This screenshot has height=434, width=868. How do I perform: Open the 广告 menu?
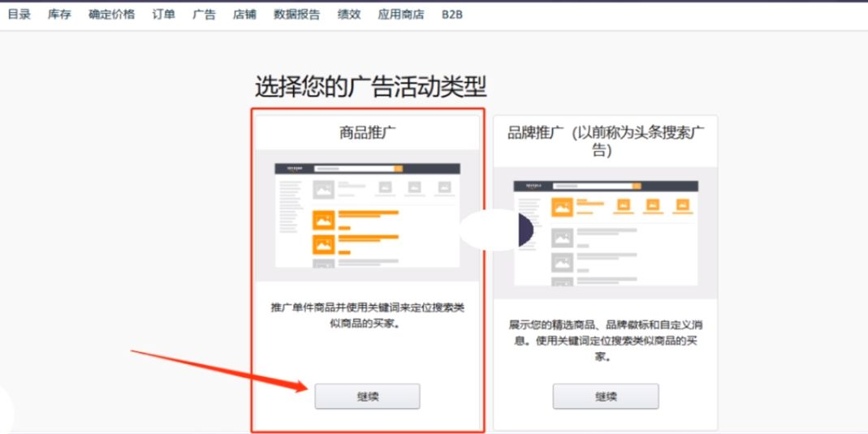tap(204, 15)
